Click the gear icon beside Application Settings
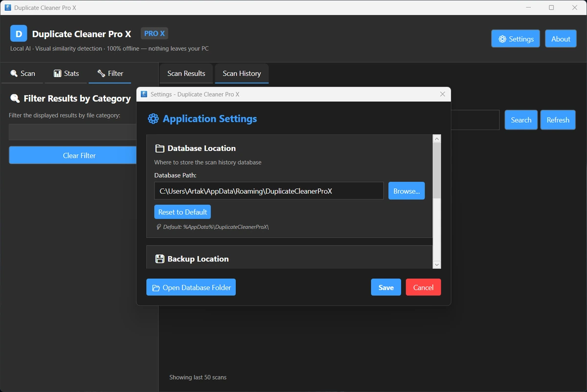Screen dimensions: 587x392 153,119
